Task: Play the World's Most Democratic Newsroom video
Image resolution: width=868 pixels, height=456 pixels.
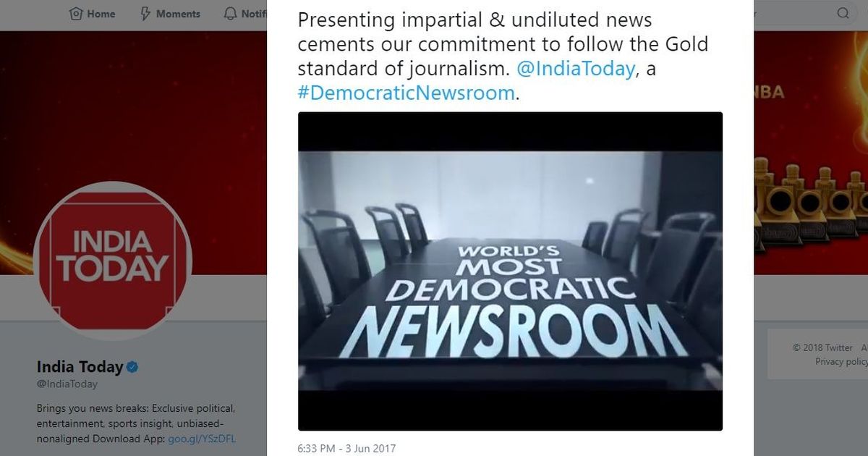Action: tap(510, 271)
